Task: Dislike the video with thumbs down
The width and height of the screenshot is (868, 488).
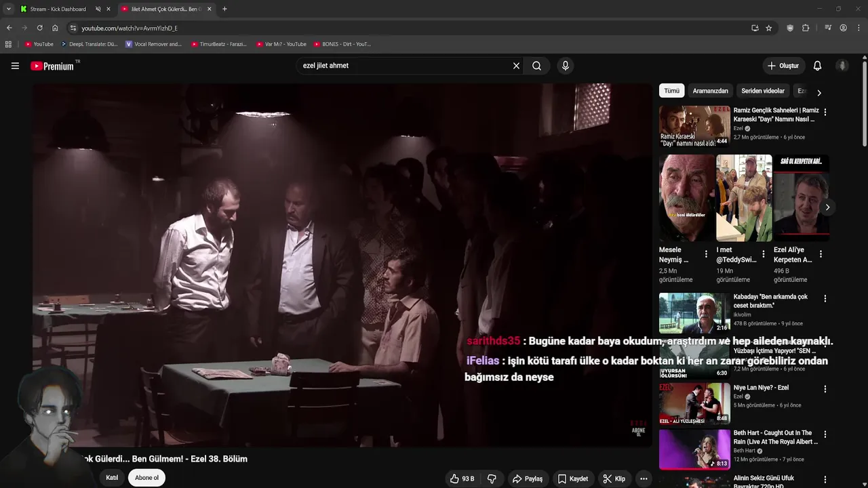Action: (x=492, y=479)
